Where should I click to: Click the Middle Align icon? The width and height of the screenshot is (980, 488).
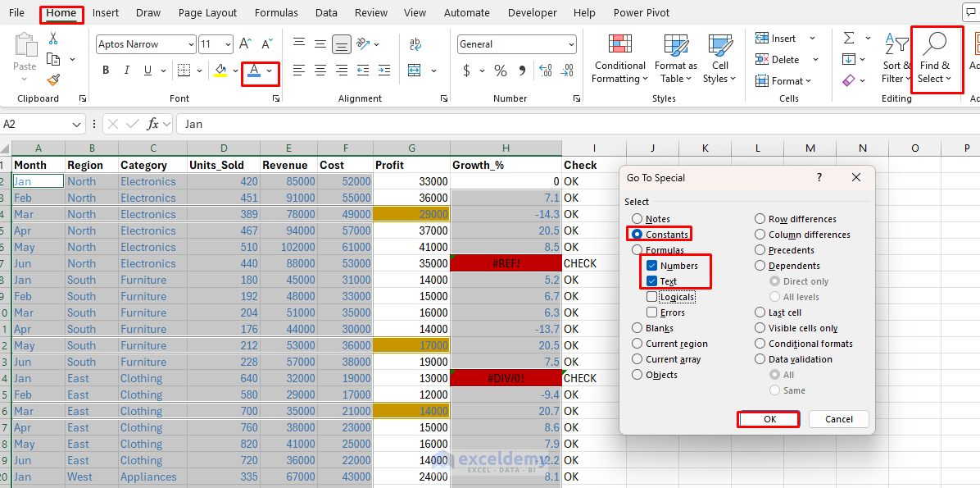click(320, 43)
